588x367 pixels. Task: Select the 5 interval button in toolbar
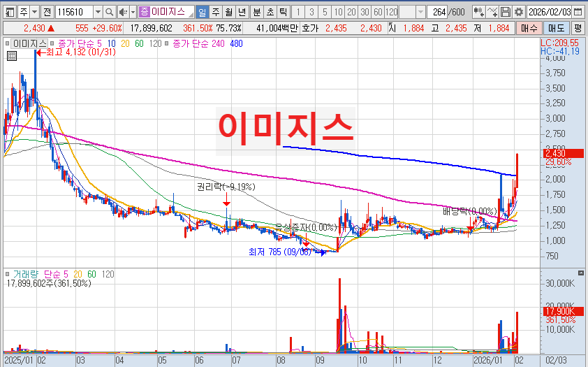(325, 13)
